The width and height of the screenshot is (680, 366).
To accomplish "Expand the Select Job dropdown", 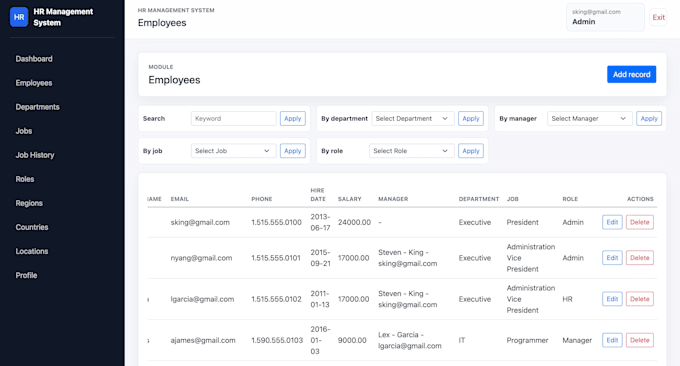I will click(x=233, y=151).
